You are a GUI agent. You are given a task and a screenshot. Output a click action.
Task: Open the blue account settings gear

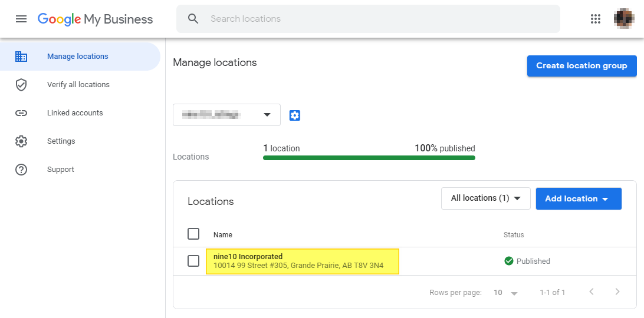coord(294,115)
